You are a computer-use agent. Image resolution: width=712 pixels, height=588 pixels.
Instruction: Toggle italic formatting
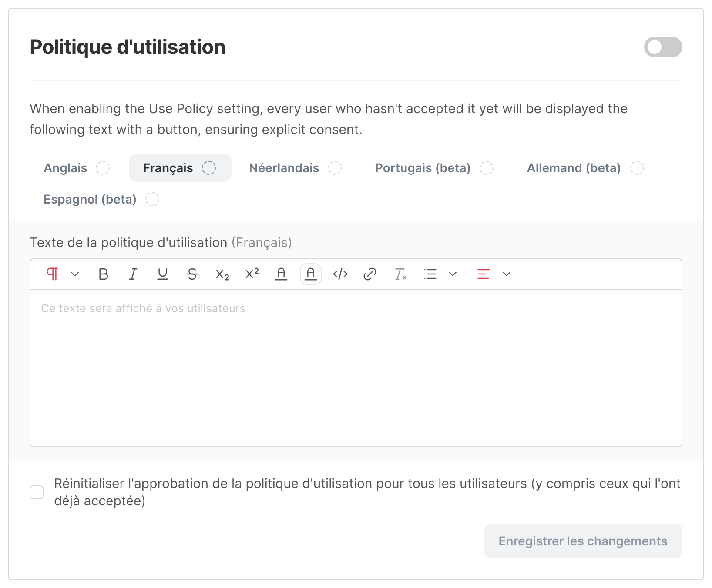click(133, 274)
